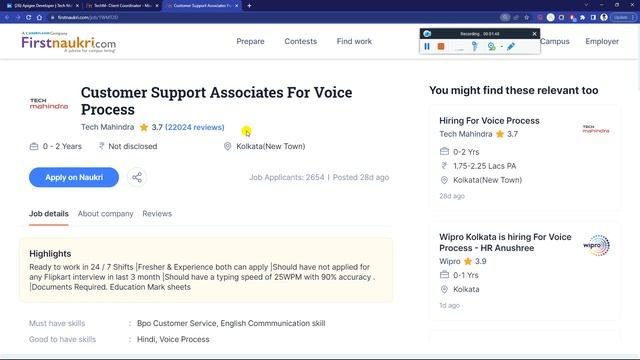Click the rupee salary icon near Not disclosed
This screenshot has height=360, width=640.
pos(102,146)
